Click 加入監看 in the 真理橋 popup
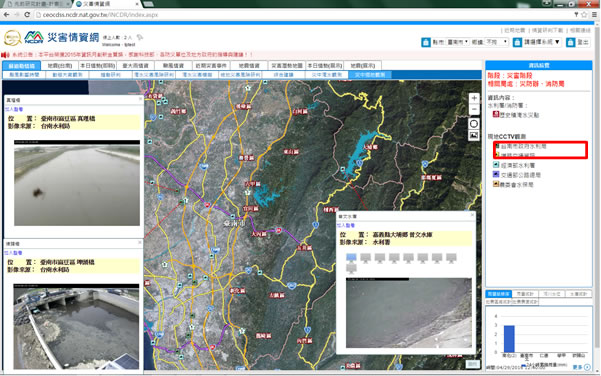This screenshot has width=601, height=376. 13,109
